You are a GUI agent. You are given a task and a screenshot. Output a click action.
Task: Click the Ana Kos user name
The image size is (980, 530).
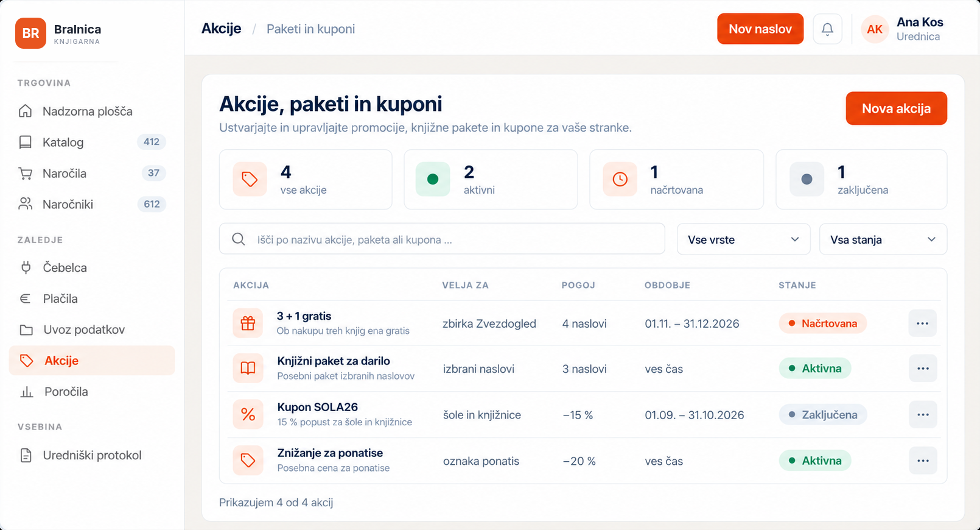click(920, 23)
